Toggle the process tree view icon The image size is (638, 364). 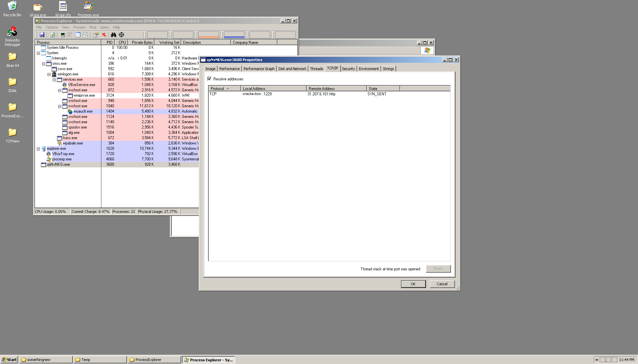(70, 35)
